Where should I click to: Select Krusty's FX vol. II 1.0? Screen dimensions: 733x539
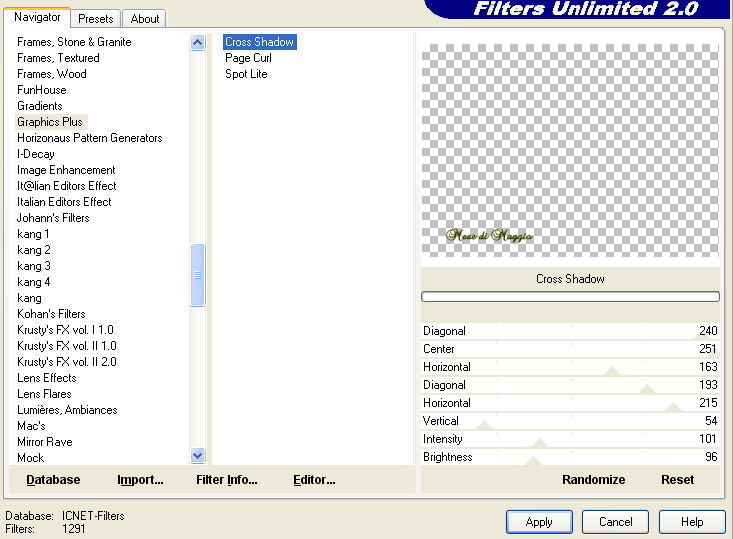point(67,346)
